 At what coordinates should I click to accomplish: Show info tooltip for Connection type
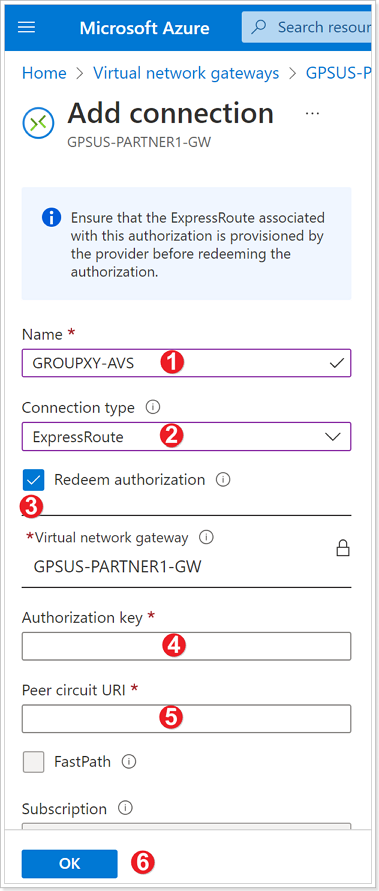[153, 407]
